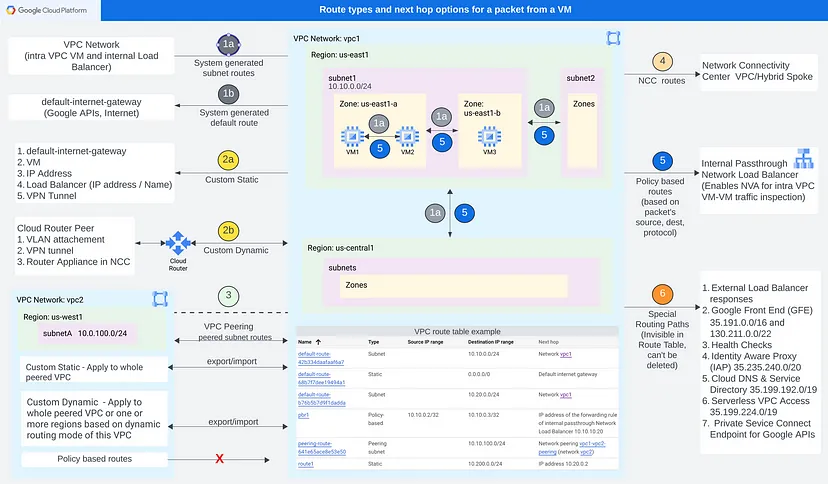The height and width of the screenshot is (484, 828).
Task: Click 'Cloud Router Peer' list box
Action: point(74,245)
